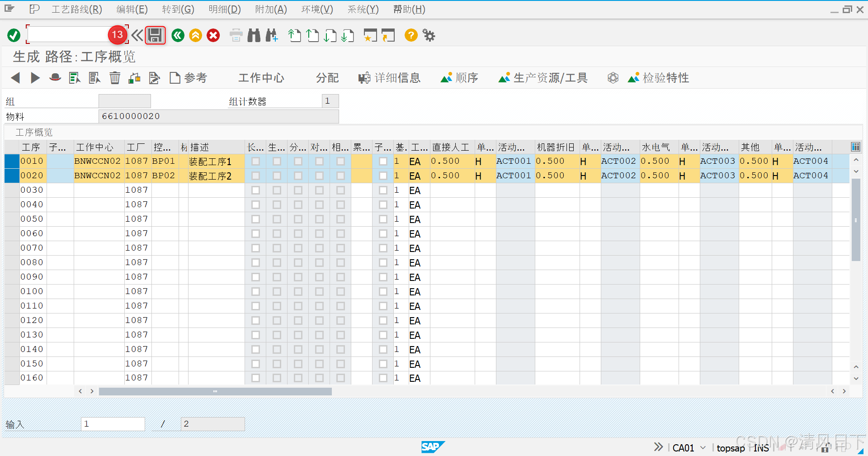Image resolution: width=868 pixels, height=456 pixels.
Task: Open the table configuration icon in grid corner
Action: click(x=855, y=147)
